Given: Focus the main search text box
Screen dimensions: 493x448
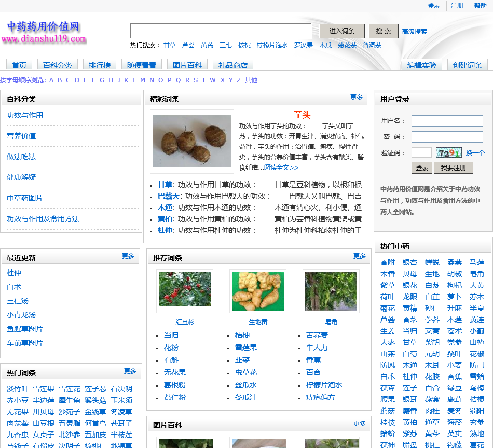Looking at the screenshot, I should coord(221,31).
